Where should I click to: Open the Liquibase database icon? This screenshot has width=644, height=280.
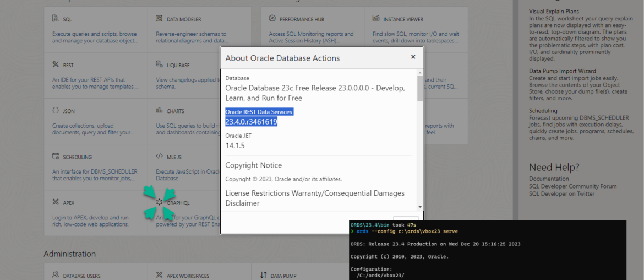[x=160, y=64]
